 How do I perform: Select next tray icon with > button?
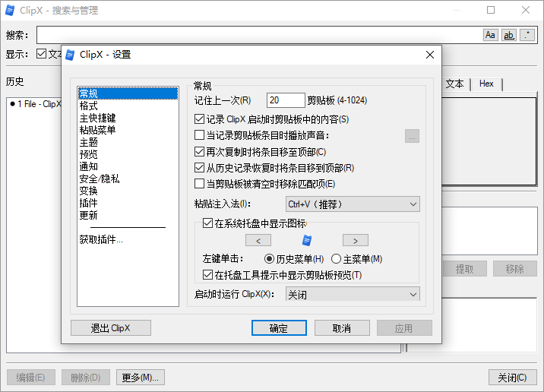point(356,240)
